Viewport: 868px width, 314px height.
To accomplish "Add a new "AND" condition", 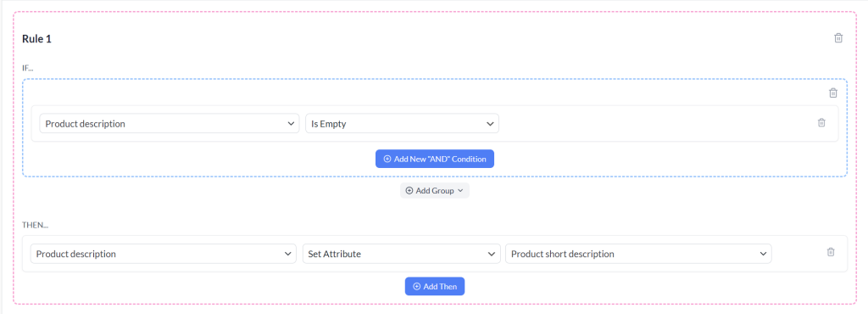I will (435, 159).
